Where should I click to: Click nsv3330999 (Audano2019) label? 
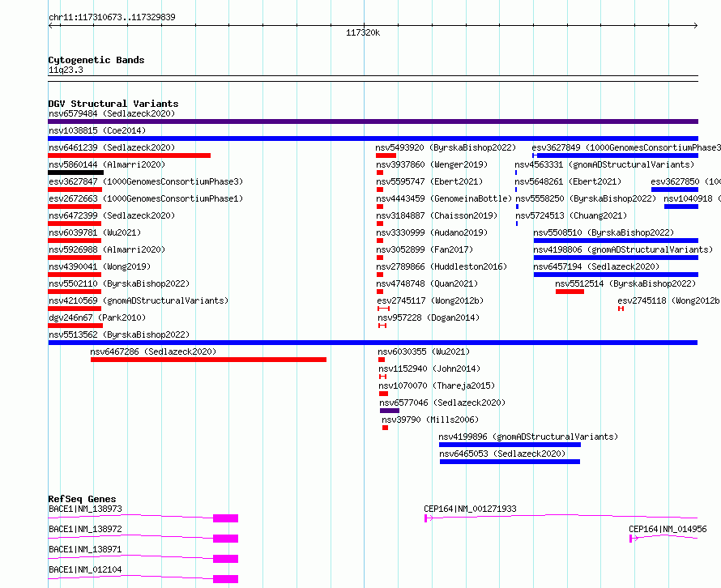click(432, 232)
